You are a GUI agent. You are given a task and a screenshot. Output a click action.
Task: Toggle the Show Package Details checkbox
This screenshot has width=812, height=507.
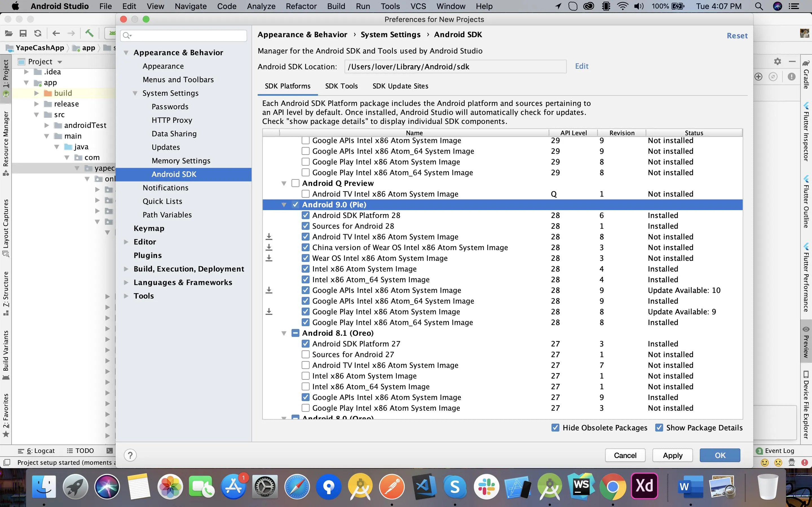tap(659, 428)
